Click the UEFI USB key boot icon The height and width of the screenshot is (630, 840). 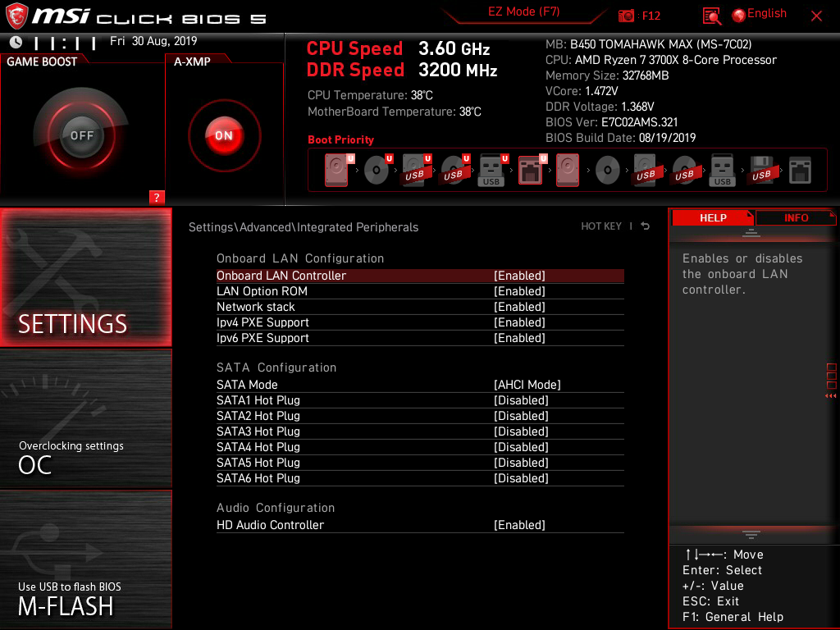click(x=492, y=171)
